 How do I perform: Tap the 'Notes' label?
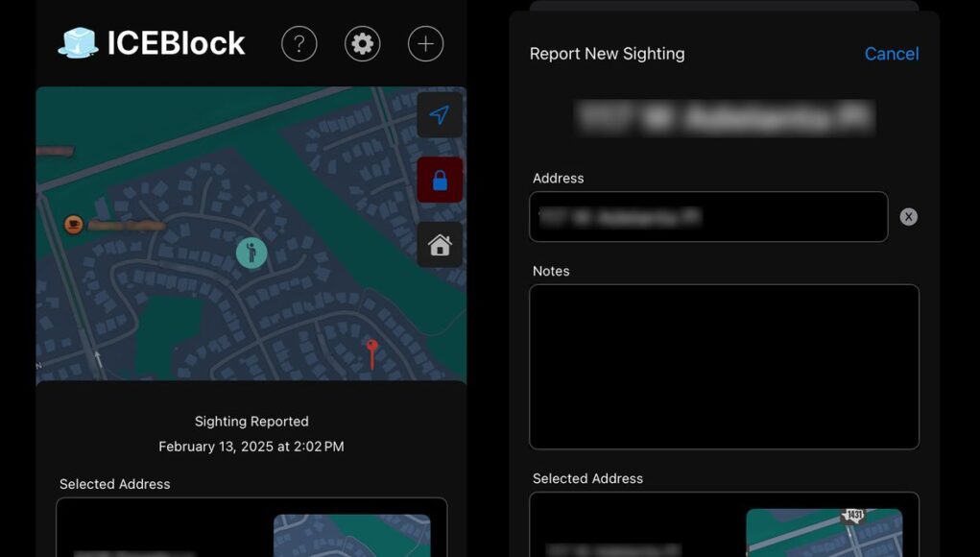pos(551,272)
